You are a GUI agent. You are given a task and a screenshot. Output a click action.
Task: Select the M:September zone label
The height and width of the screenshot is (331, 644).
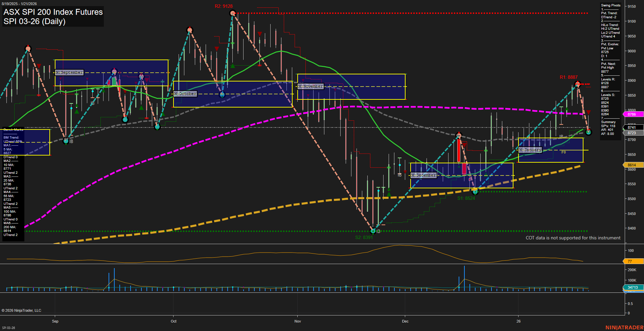[69, 72]
